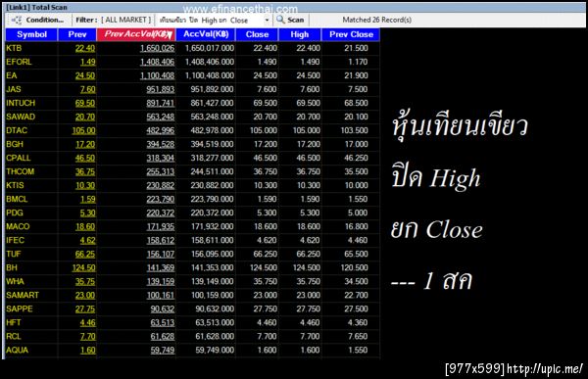Select the PDG symbol
The height and width of the screenshot is (379, 588).
coord(15,213)
